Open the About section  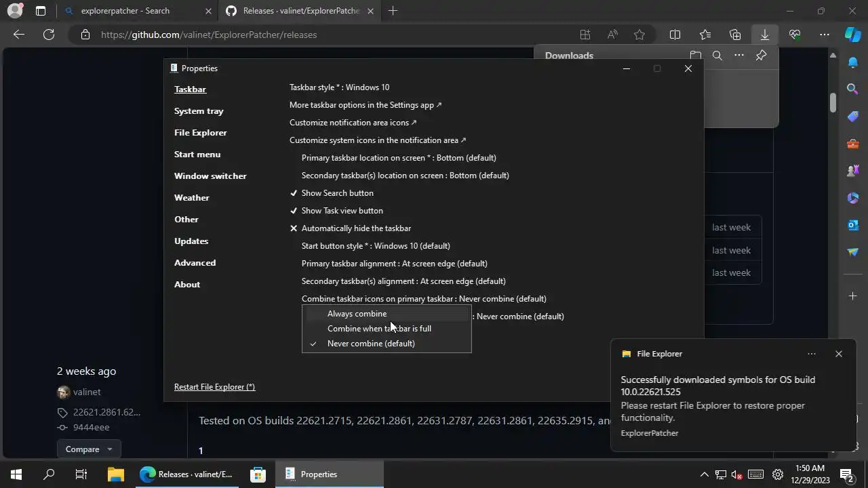coord(187,285)
